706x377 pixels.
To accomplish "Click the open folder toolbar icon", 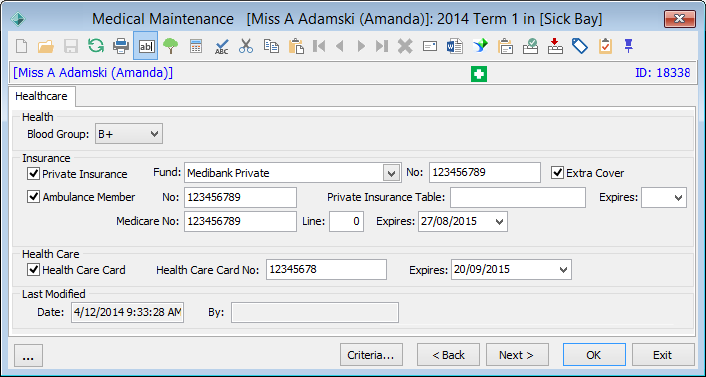I will tap(46, 45).
